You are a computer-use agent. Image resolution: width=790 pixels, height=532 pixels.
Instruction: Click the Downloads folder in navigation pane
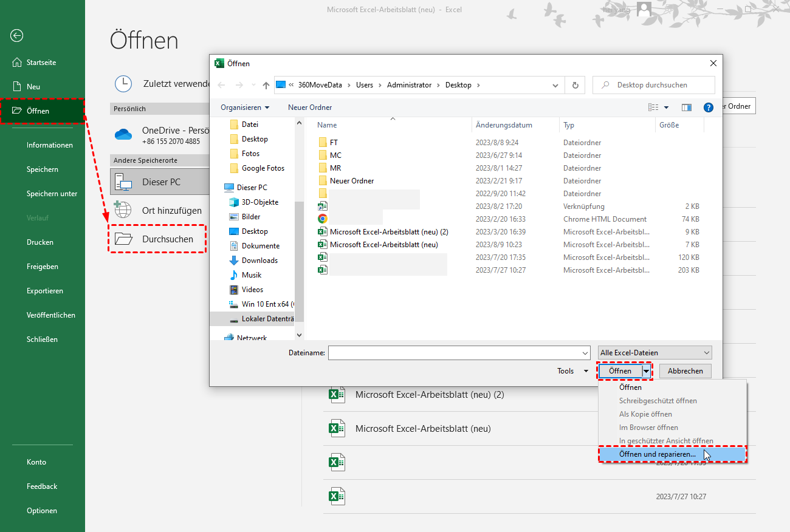(x=259, y=261)
